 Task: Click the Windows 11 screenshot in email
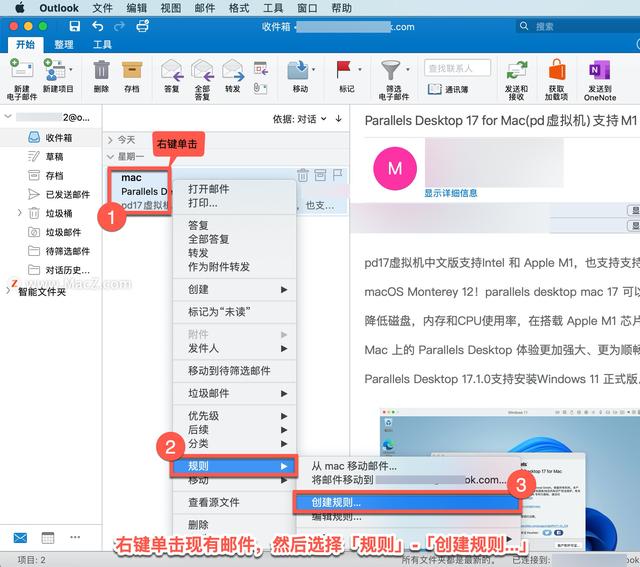click(x=509, y=480)
